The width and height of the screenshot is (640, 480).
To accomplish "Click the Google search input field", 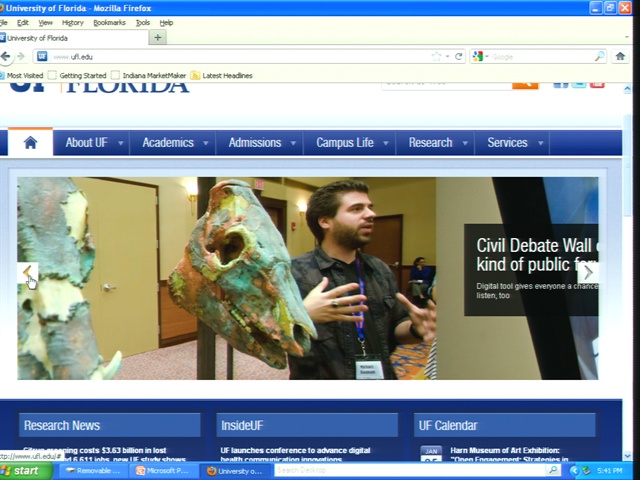I will tap(541, 57).
